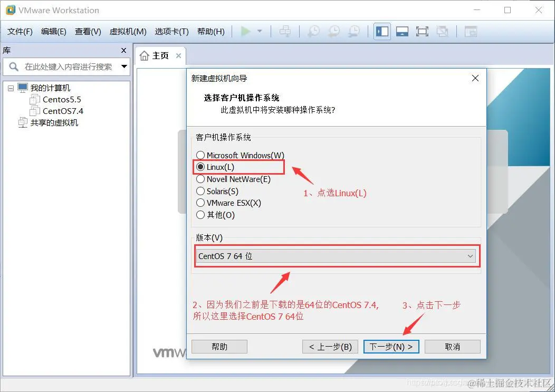
Task: Click the 下一步(N) button
Action: coord(391,346)
